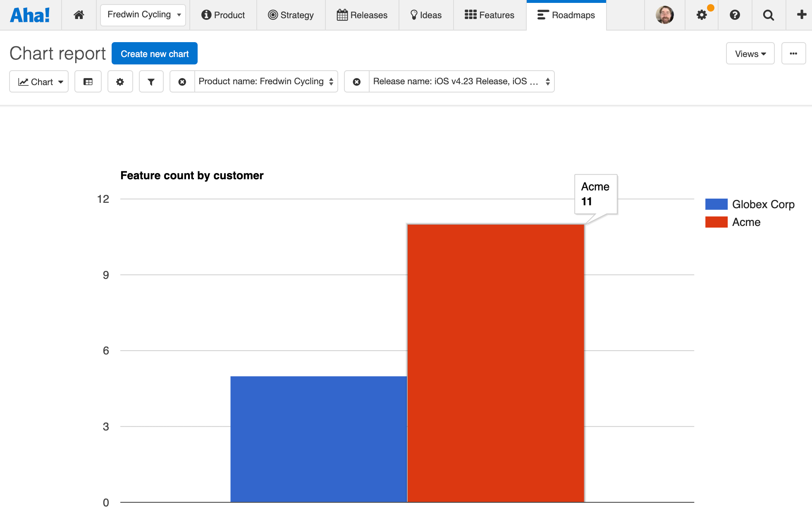Switch to the Releases tab
The height and width of the screenshot is (513, 812).
(362, 15)
